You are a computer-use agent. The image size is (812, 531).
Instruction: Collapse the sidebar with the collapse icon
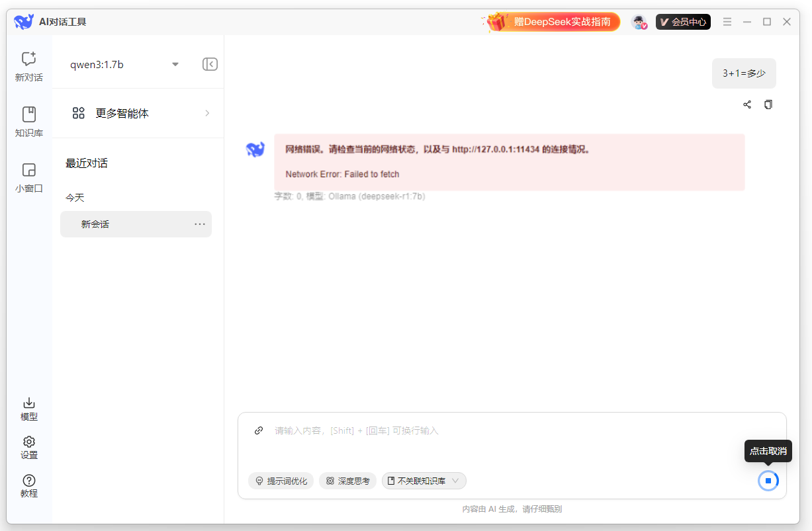[210, 63]
